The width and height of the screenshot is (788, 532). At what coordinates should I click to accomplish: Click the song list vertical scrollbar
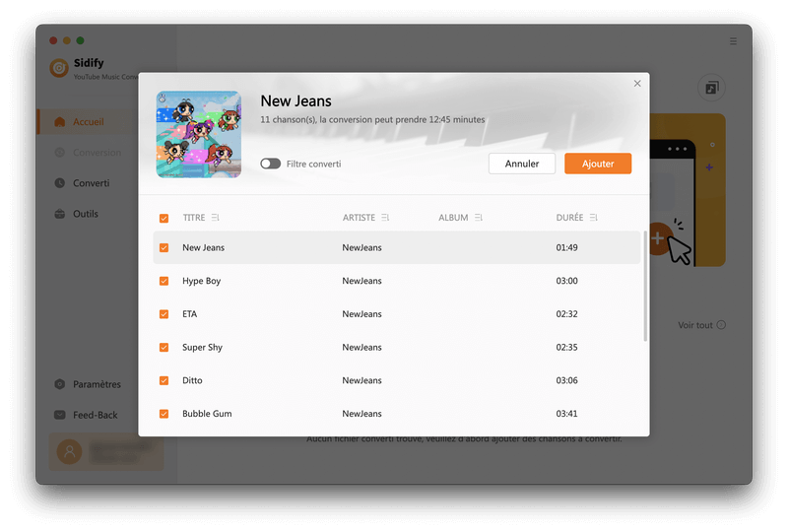645,286
